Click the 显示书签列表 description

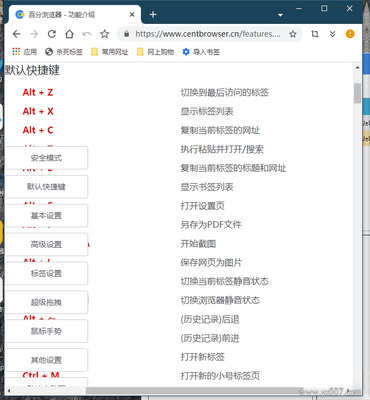pos(207,187)
